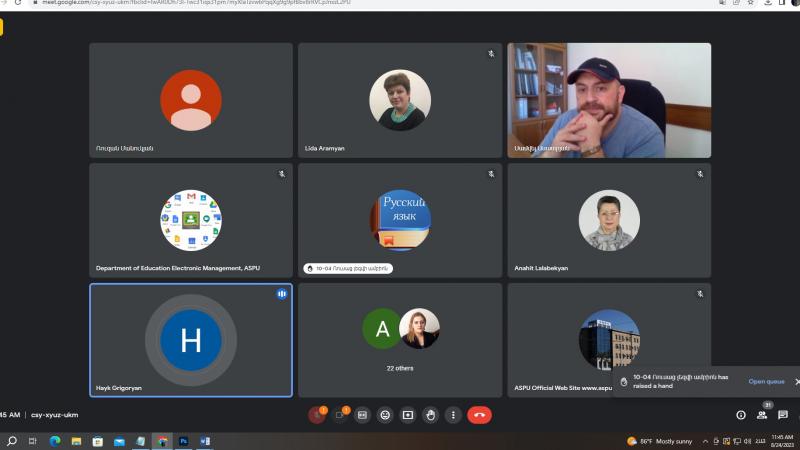Click the raise hand icon
Viewport: 800px width, 450px height.
430,415
